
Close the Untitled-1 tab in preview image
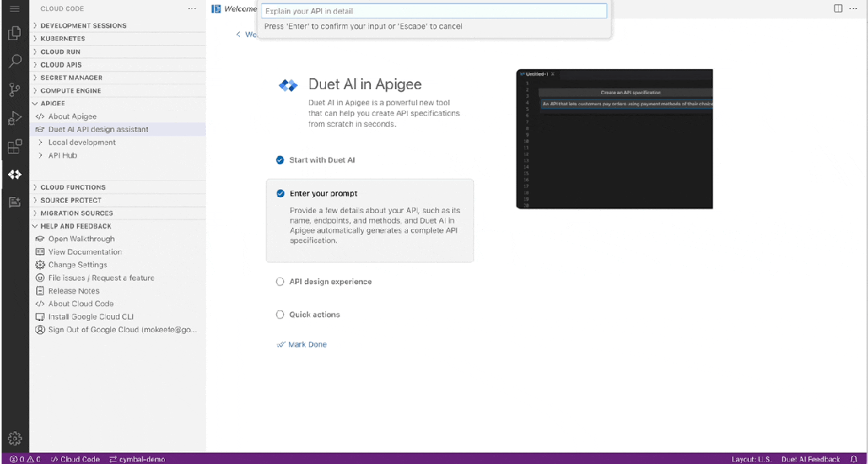[x=553, y=74]
